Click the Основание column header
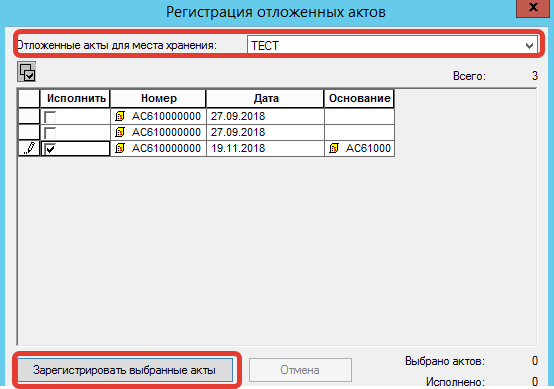This screenshot has height=389, width=554. tap(359, 98)
